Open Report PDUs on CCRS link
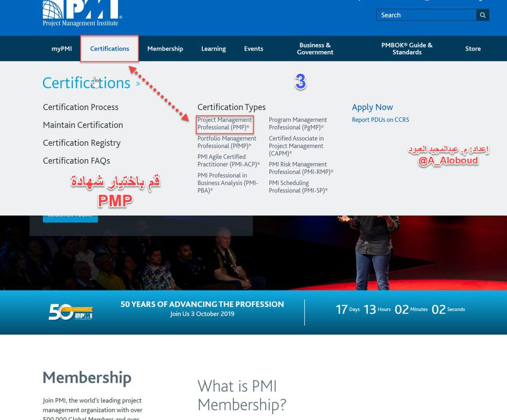This screenshot has height=420, width=507. [x=380, y=120]
